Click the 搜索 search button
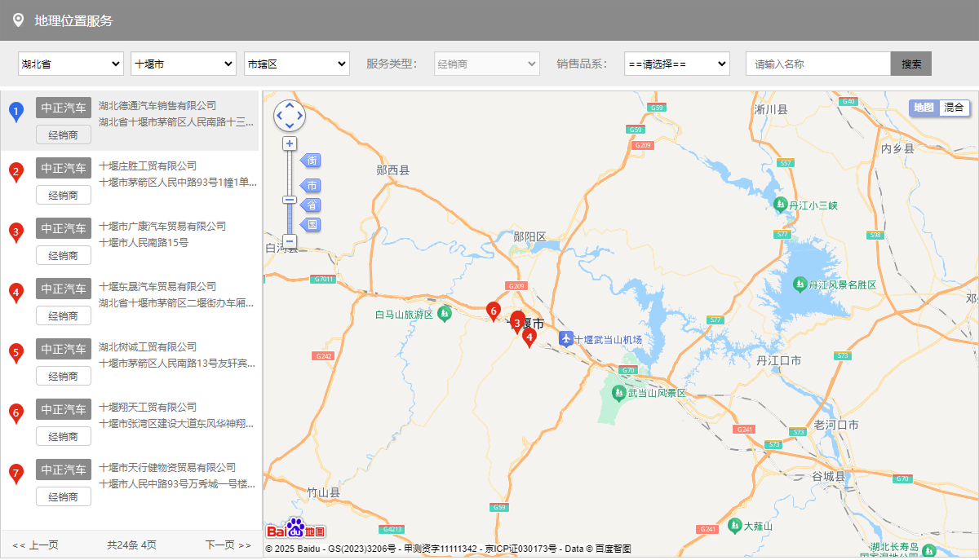This screenshot has width=979, height=560. 911,64
